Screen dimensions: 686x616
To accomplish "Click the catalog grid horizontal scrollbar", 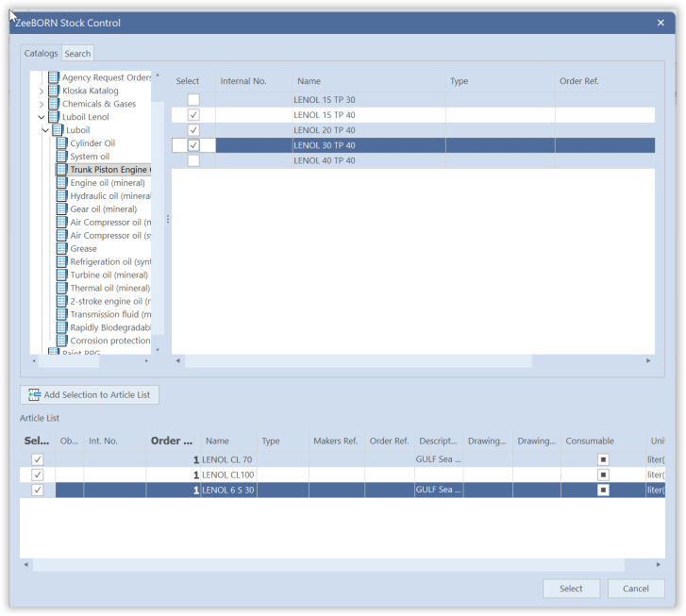I will [358, 361].
